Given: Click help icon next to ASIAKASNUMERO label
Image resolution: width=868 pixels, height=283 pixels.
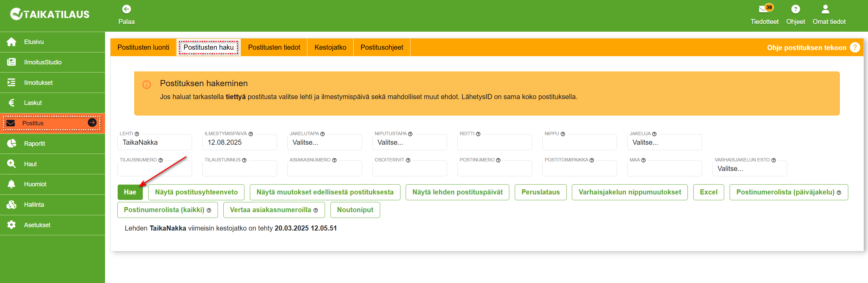Looking at the screenshot, I should coord(334,160).
